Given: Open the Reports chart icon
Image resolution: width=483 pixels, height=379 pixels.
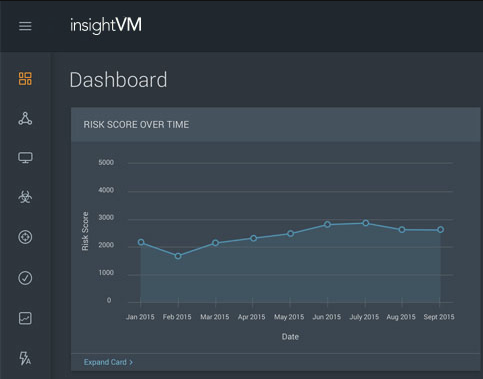Looking at the screenshot, I should 25,318.
